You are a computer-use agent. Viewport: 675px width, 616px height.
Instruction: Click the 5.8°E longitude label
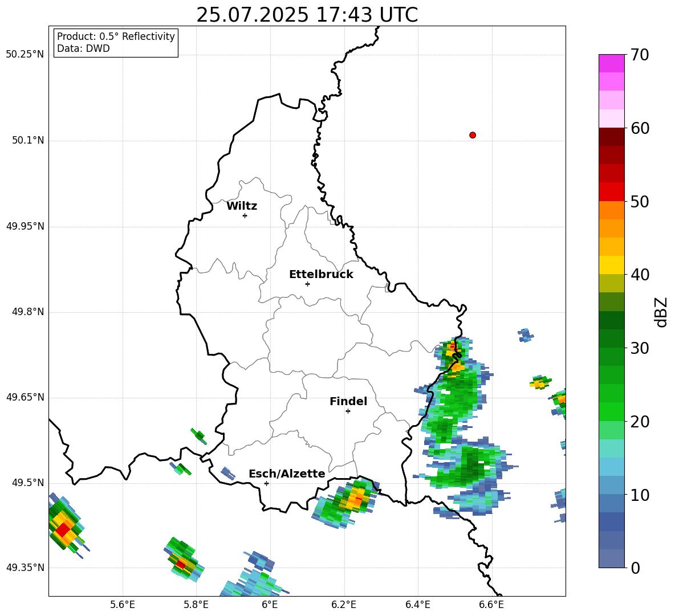coord(196,605)
